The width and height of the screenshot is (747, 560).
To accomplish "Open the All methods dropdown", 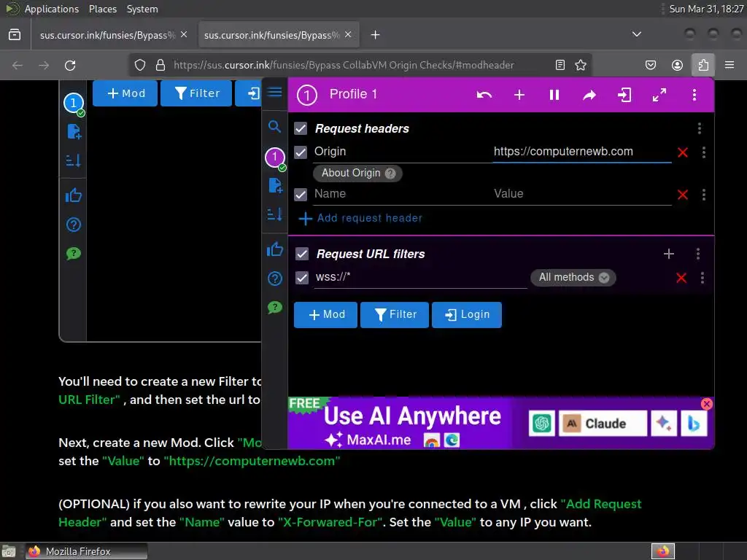I will 573,278.
